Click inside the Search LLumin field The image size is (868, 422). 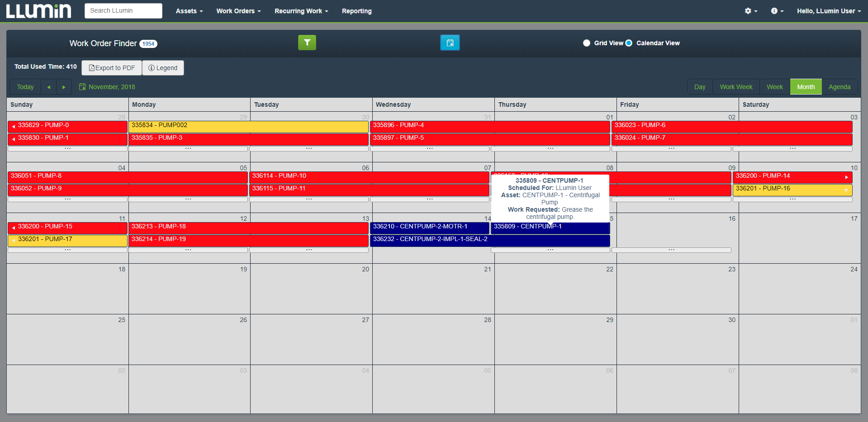click(x=123, y=10)
